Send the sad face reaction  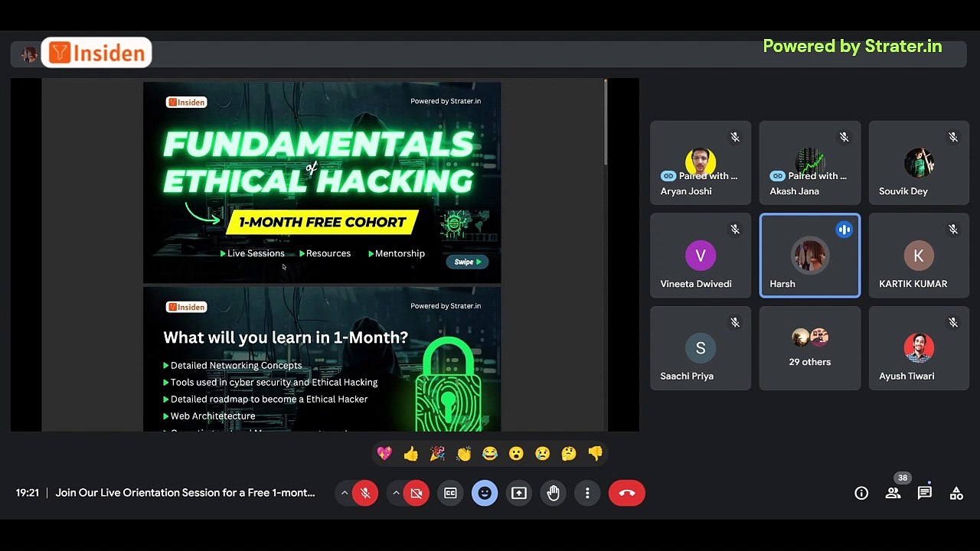point(543,454)
